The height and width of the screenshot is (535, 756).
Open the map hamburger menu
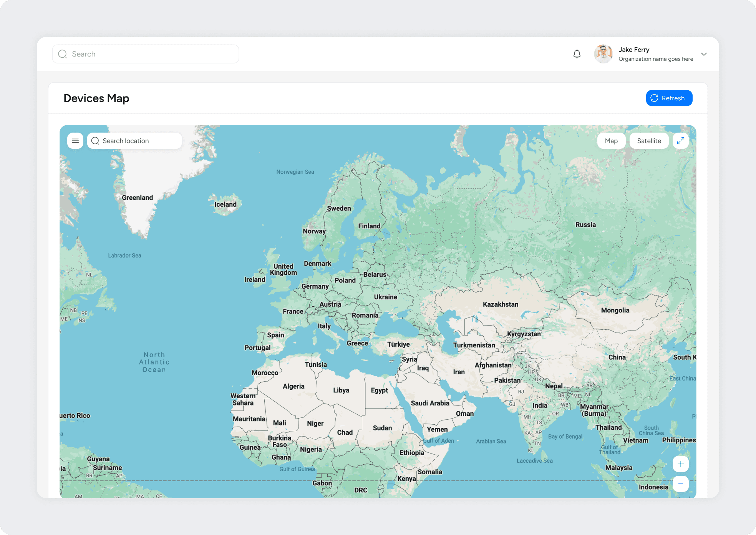75,141
